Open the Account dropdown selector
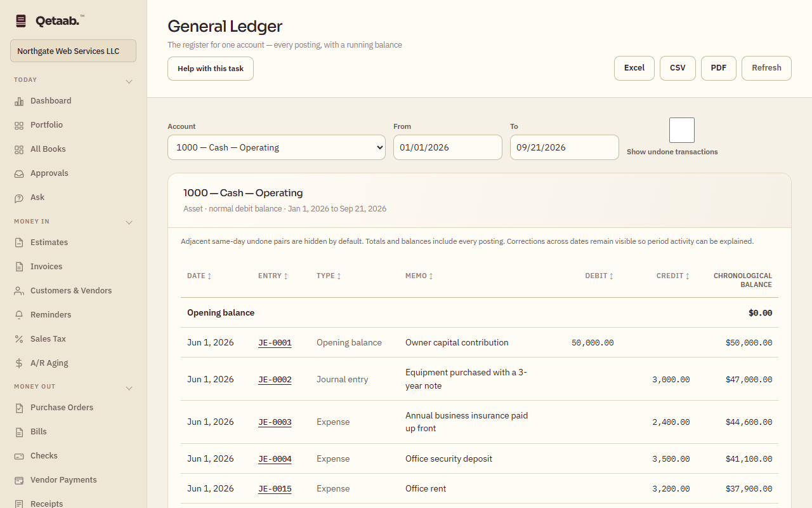The image size is (812, 508). point(277,147)
